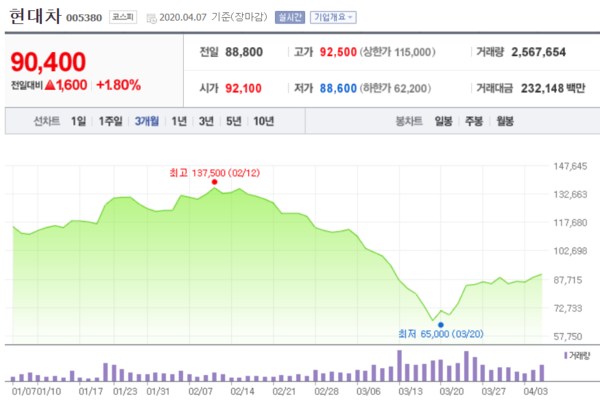Show the 일봉 candlestick chart
Image resolution: width=600 pixels, height=410 pixels.
coord(443,121)
